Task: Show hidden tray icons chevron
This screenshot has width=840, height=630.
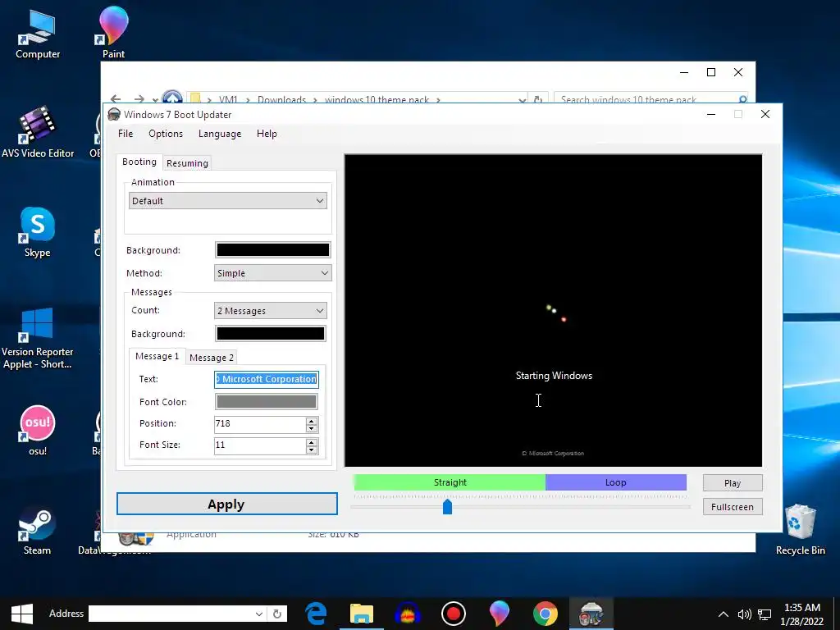Action: 723,614
